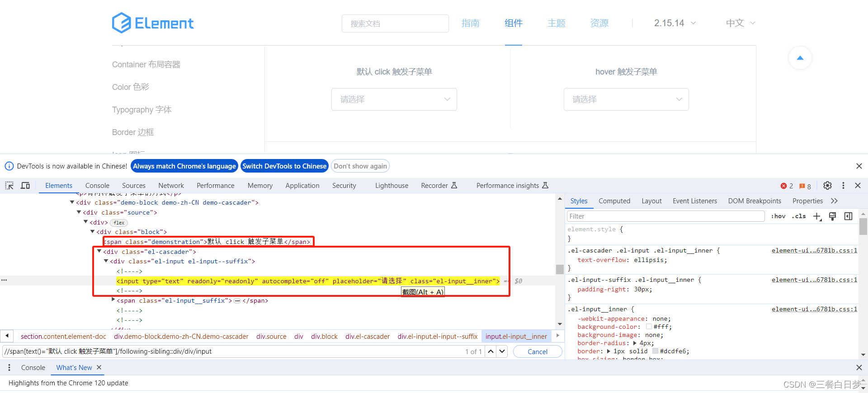Toggle the .cls class editor button
Screen dimensions: 868x393
pyautogui.click(x=799, y=216)
